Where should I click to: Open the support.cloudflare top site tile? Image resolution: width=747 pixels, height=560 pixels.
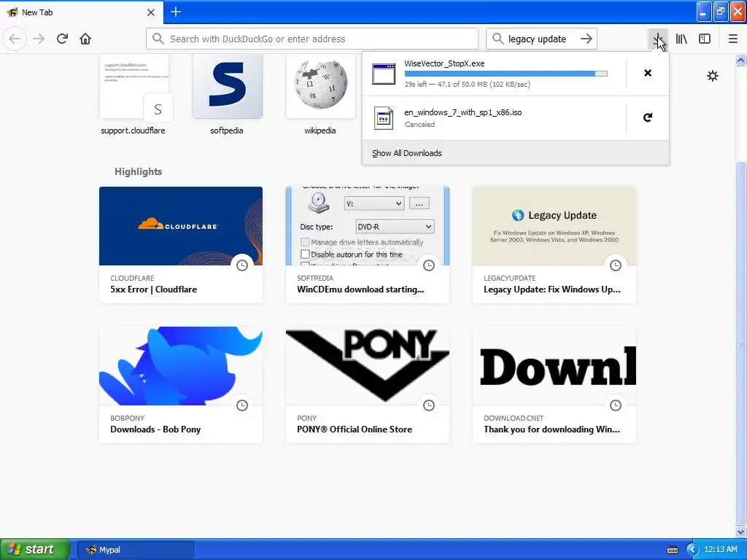(133, 94)
